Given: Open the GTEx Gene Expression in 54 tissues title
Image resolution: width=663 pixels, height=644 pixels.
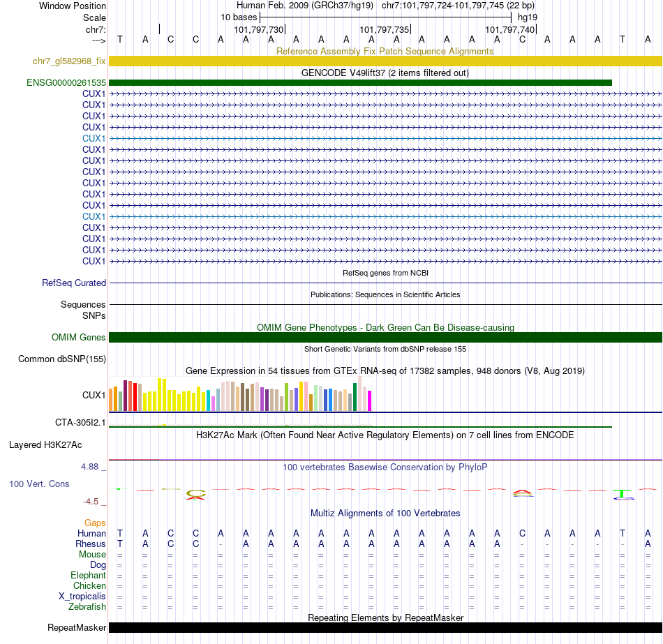Looking at the screenshot, I should (385, 370).
